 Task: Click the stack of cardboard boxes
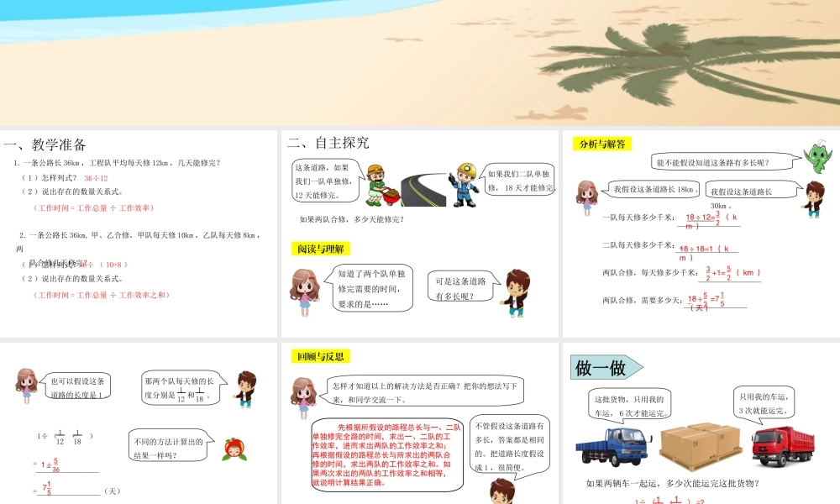coord(701,446)
